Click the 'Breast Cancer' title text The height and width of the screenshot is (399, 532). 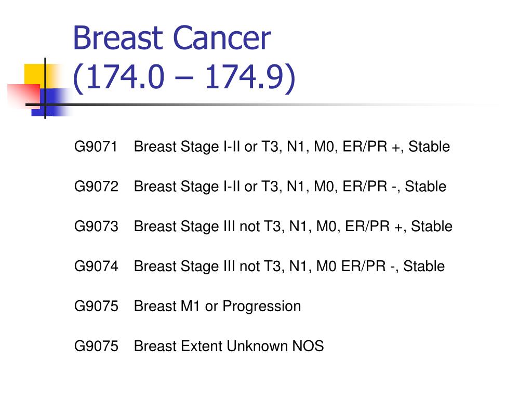[172, 38]
